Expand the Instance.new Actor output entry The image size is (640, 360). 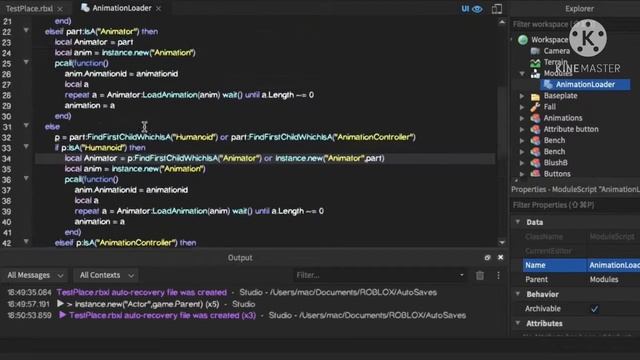click(x=60, y=304)
